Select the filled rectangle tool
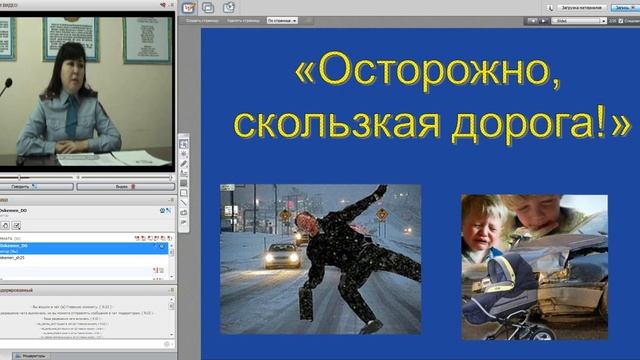This screenshot has width=640, height=360. click(x=184, y=183)
